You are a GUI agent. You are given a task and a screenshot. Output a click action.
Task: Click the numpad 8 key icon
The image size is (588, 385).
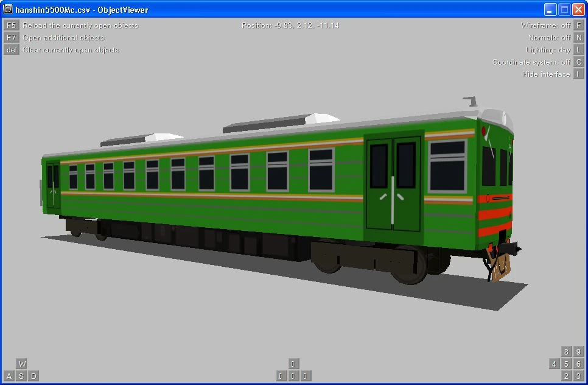(x=566, y=351)
